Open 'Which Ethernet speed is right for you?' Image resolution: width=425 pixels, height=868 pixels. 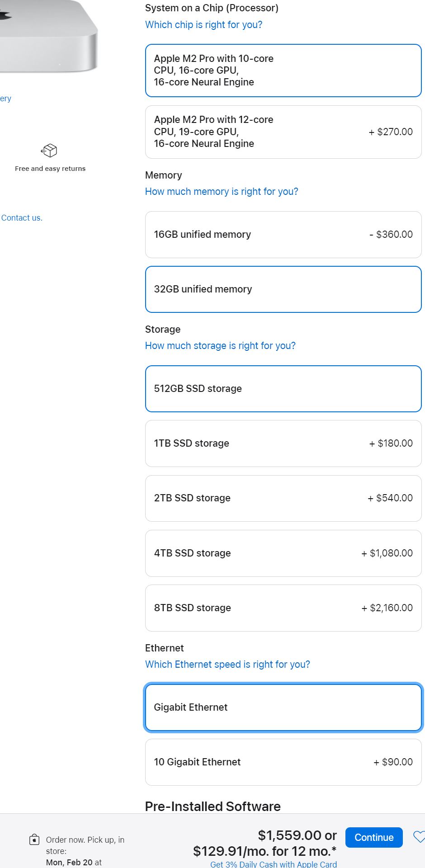pos(227,665)
